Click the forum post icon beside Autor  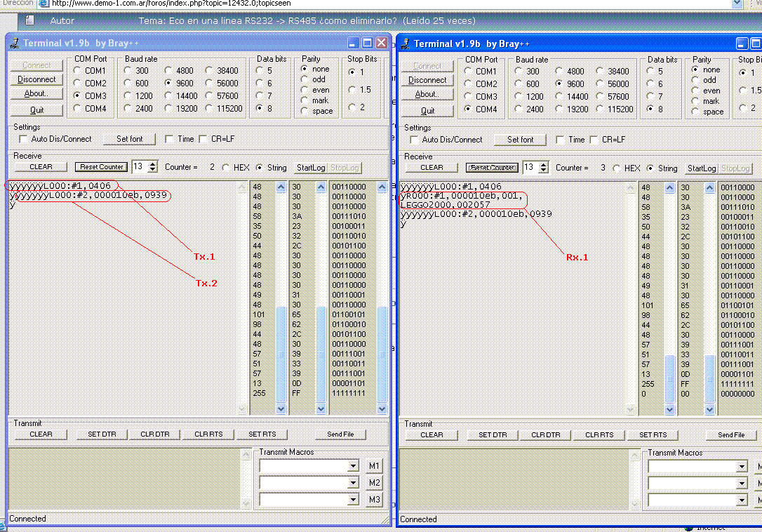(29, 20)
